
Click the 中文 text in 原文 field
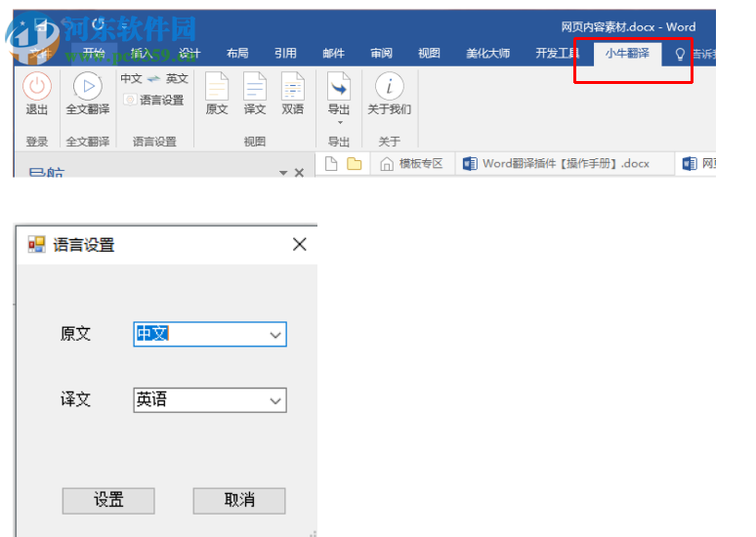(x=152, y=334)
